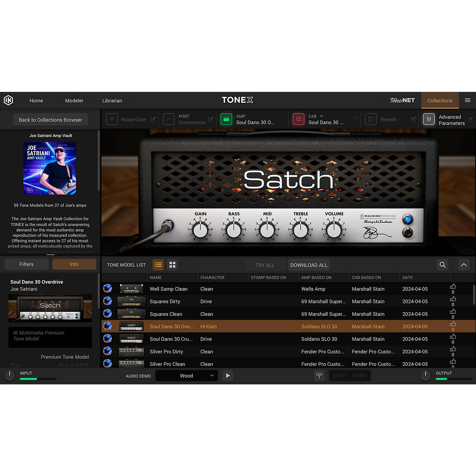The image size is (476, 476).
Task: Sort by NAME column header
Action: [x=156, y=278]
